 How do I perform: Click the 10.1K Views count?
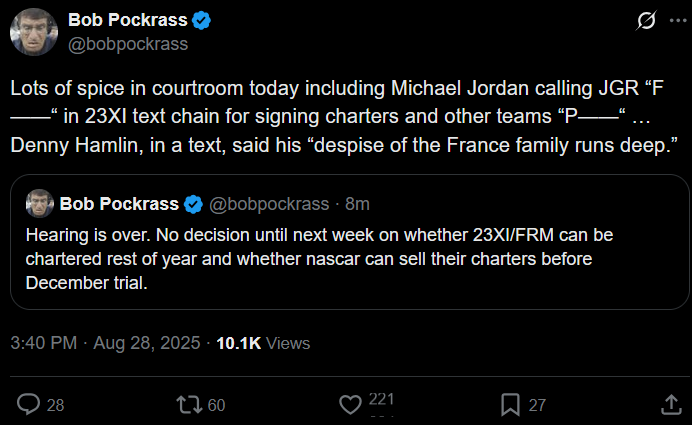[x=262, y=343]
